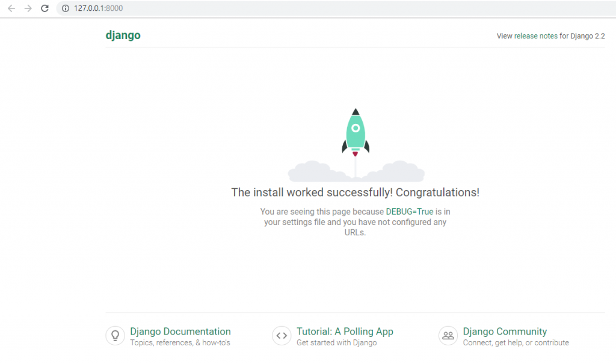Viewport: 616px width, 364px height.
Task: Click the rocket illustration
Action: [x=356, y=144]
